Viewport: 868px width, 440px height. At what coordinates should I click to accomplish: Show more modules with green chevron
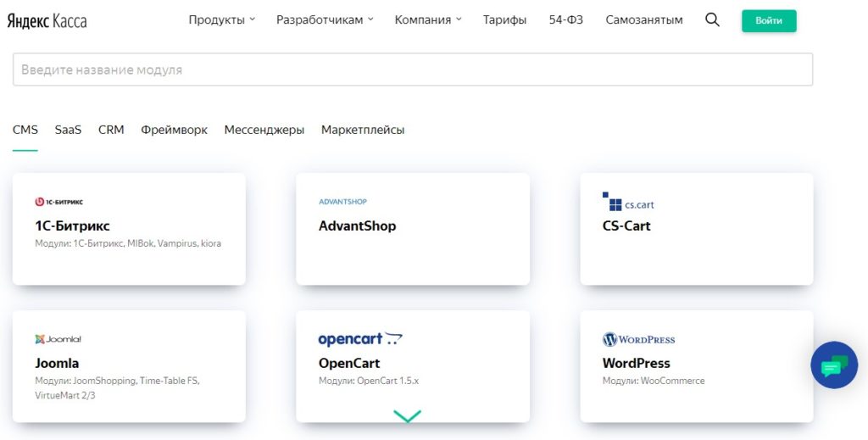pyautogui.click(x=408, y=416)
